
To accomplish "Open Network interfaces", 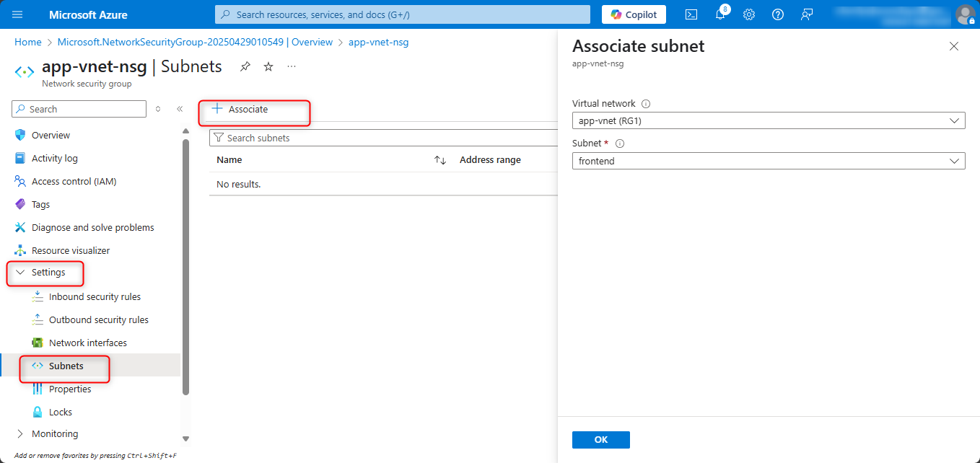I will click(87, 343).
